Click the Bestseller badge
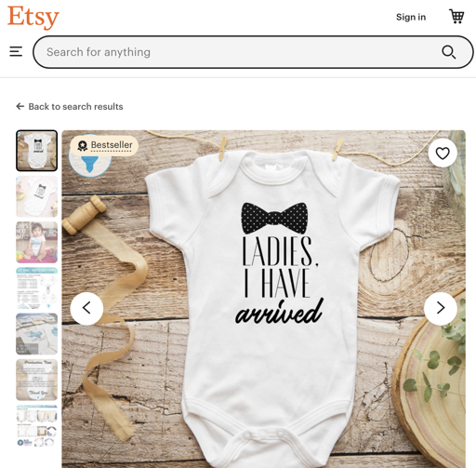The width and height of the screenshot is (476, 468). pos(104,145)
